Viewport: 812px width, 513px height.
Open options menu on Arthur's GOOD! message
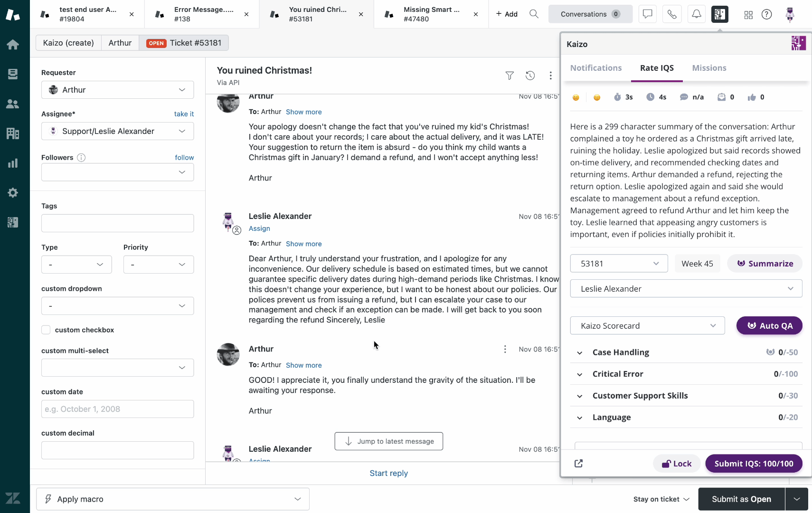pyautogui.click(x=505, y=349)
